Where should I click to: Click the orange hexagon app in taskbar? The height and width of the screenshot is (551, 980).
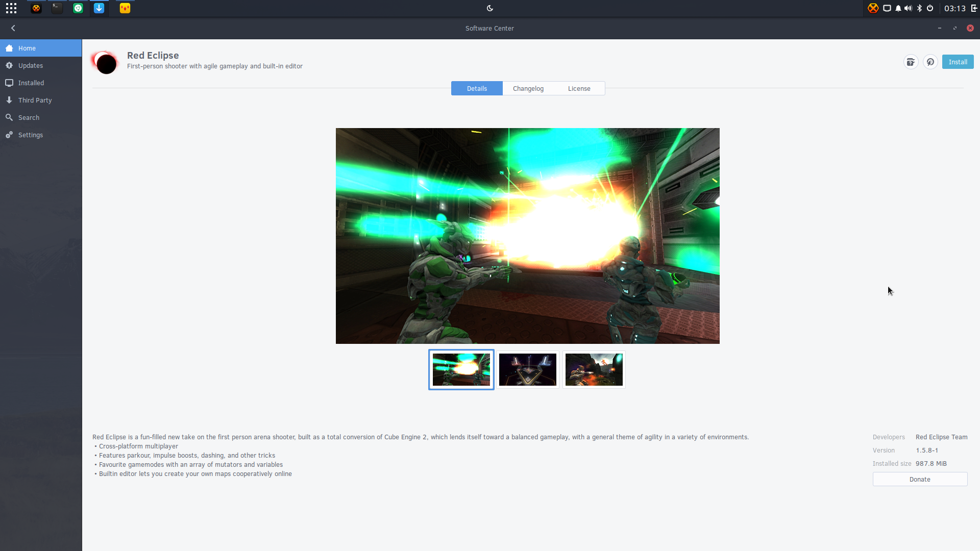click(36, 8)
